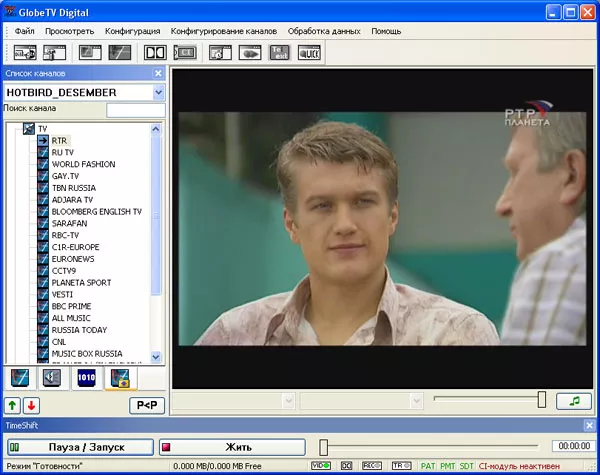Open the Конфигурация menu
This screenshot has height=475, width=600.
(132, 31)
